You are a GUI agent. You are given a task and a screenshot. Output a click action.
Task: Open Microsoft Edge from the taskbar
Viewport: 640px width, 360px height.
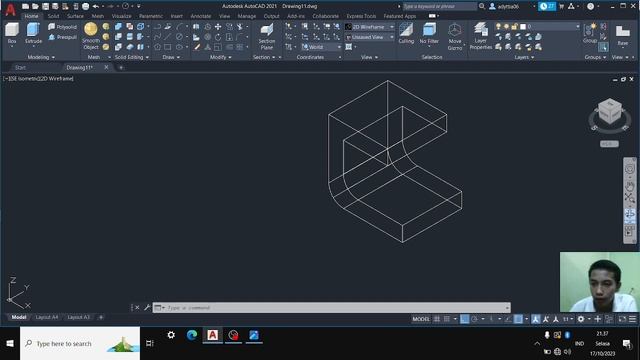[192, 336]
